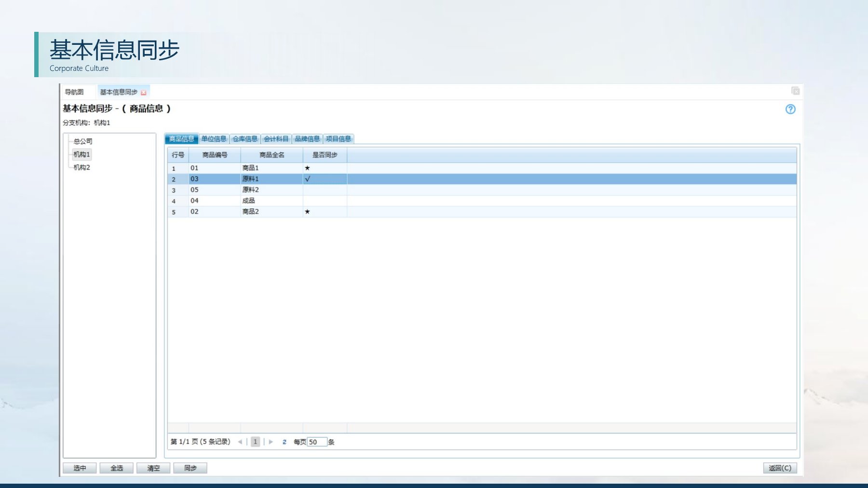Close the 基本信息同步 tab via red X
This screenshot has width=868, height=488.
143,93
